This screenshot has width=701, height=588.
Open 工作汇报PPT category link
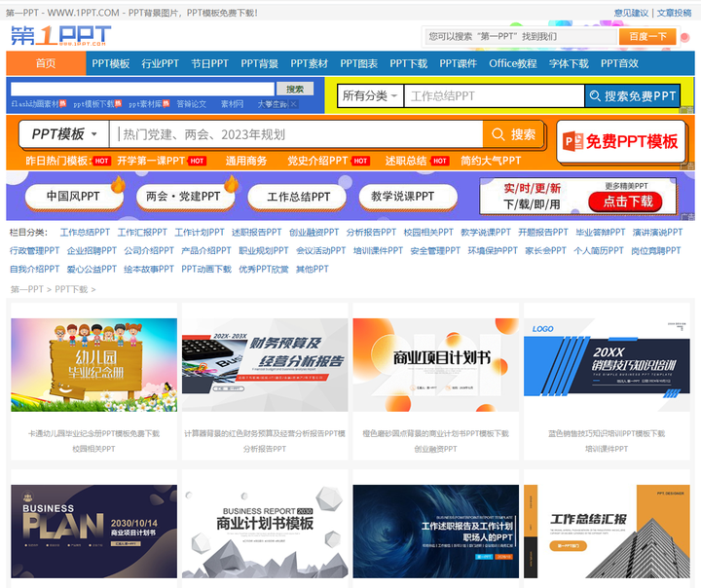[142, 232]
